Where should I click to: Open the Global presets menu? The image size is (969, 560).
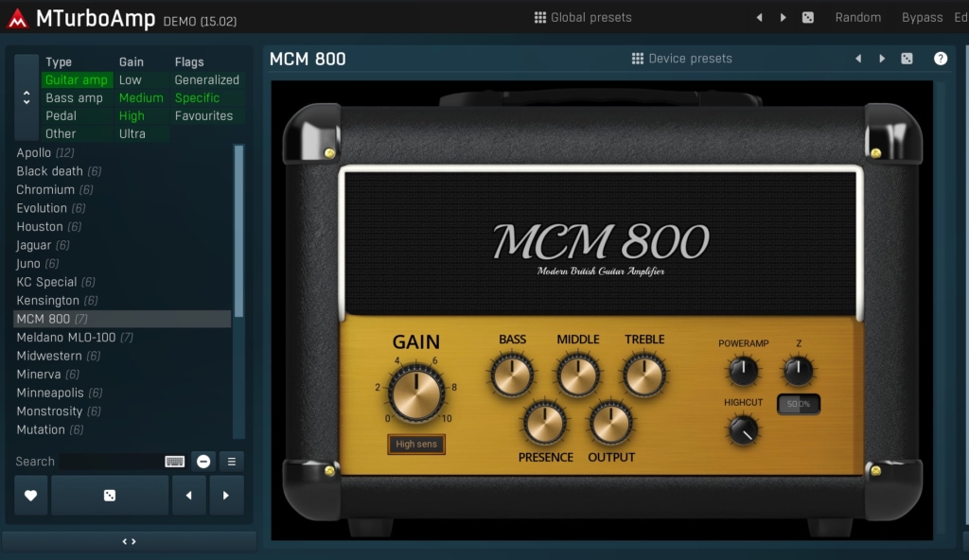click(x=583, y=17)
